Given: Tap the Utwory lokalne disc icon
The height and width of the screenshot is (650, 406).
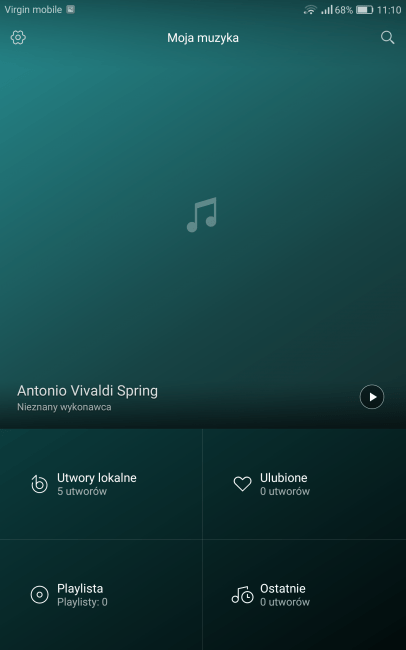Looking at the screenshot, I should [x=39, y=484].
